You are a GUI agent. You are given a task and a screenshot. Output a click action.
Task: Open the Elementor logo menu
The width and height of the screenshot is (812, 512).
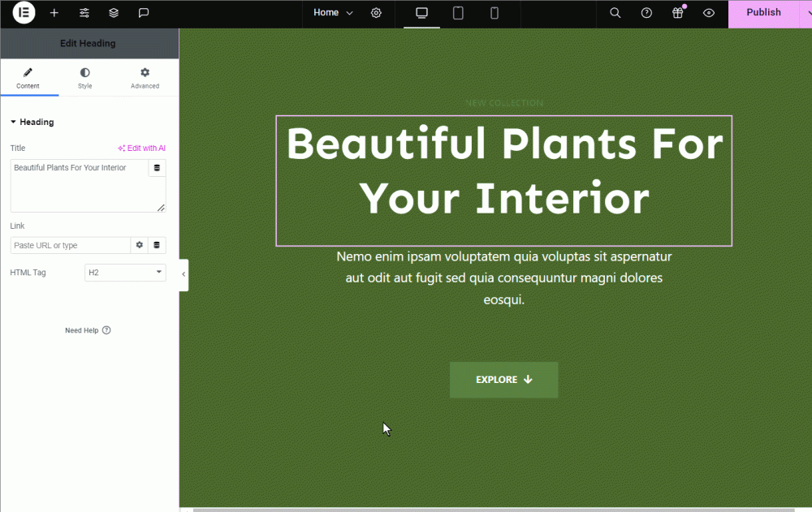pos(24,13)
